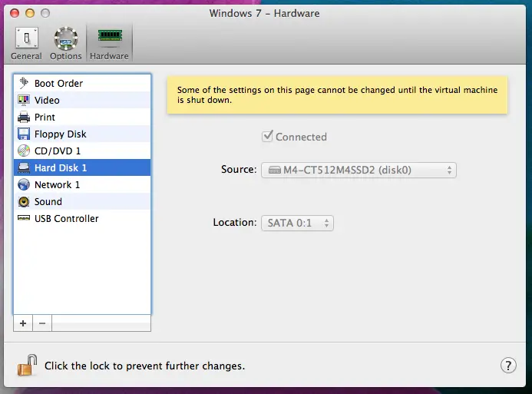Click the Network 1 globe icon

pos(23,184)
